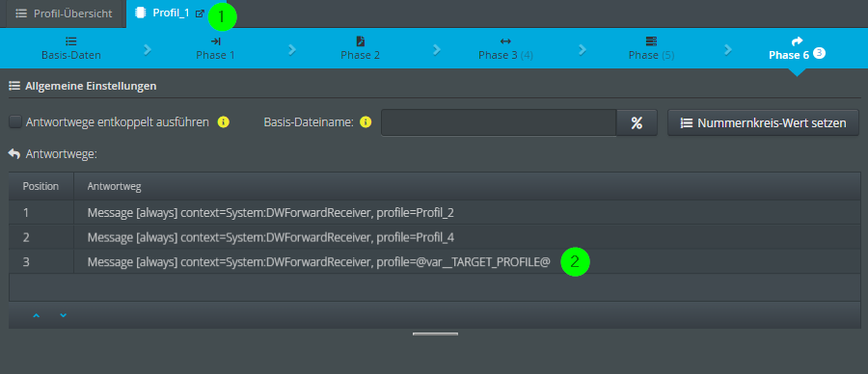Go to the Phase 3 step

tap(505, 48)
